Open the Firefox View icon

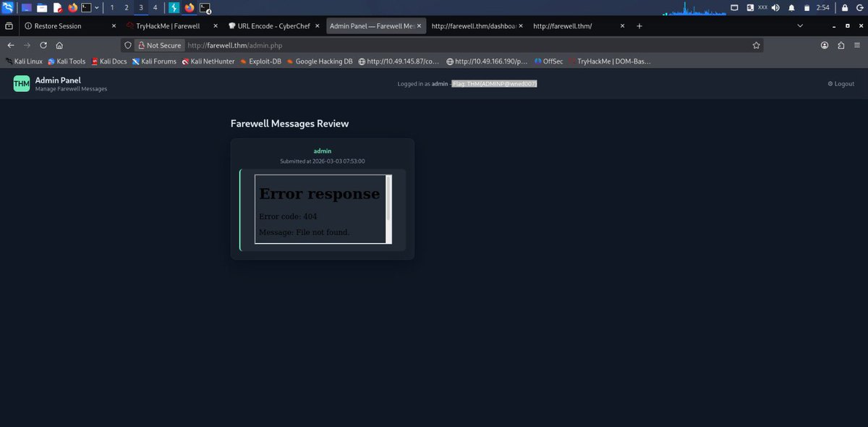tap(9, 25)
